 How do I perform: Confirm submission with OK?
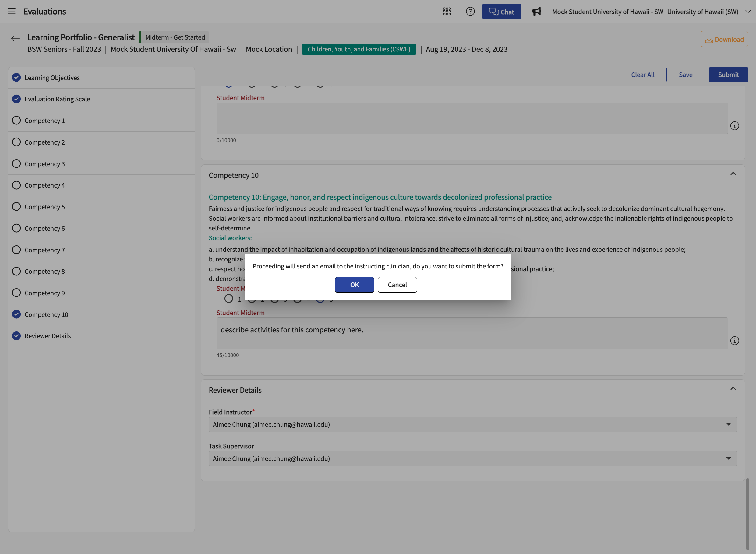tap(354, 285)
